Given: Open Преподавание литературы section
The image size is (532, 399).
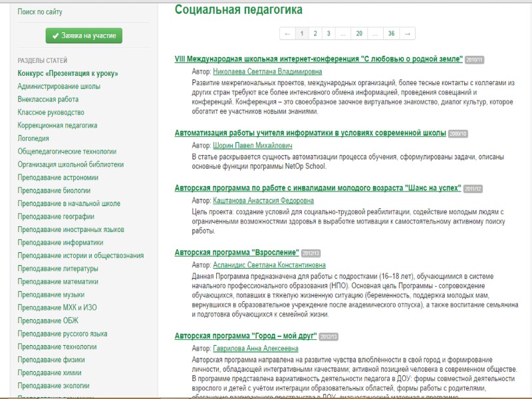Looking at the screenshot, I should coord(58,269).
